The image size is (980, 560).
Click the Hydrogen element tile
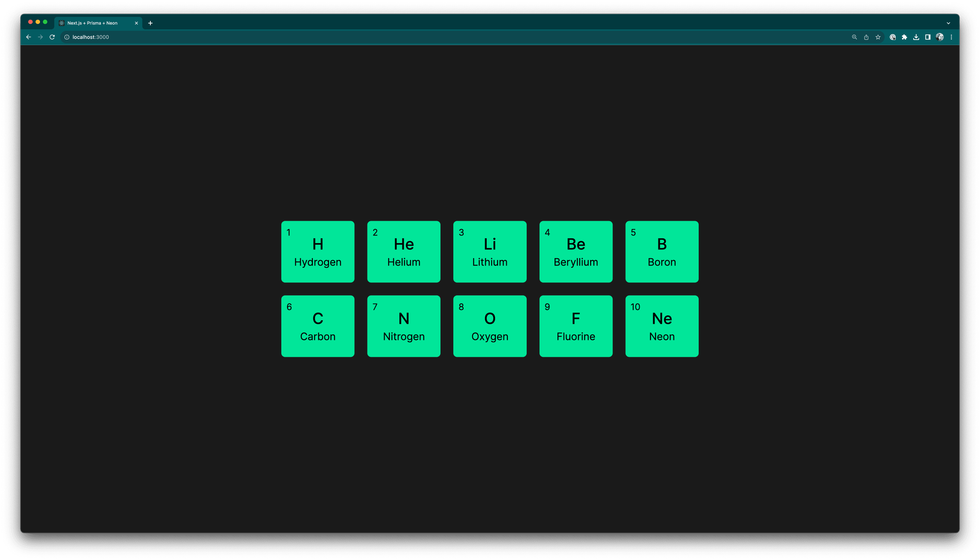pyautogui.click(x=318, y=252)
